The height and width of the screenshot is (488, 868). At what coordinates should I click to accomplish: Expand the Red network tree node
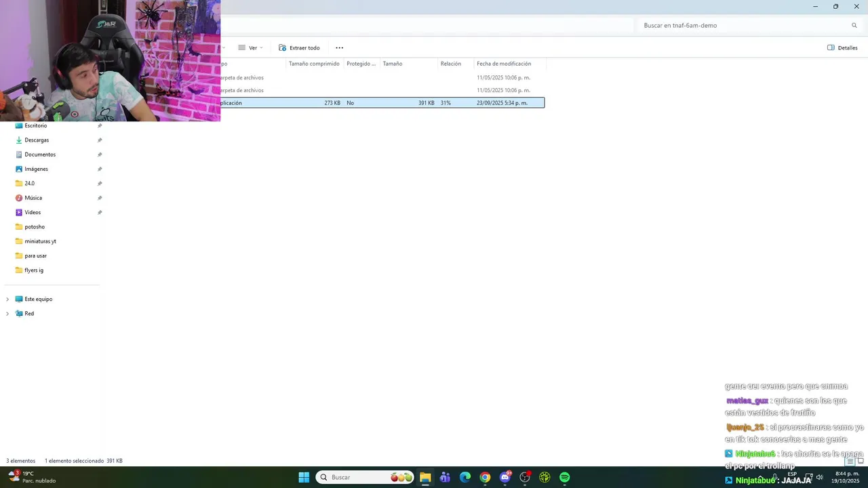(x=7, y=314)
